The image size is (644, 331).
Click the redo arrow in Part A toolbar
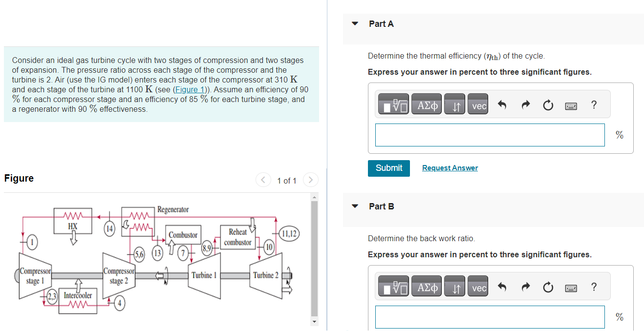click(525, 103)
